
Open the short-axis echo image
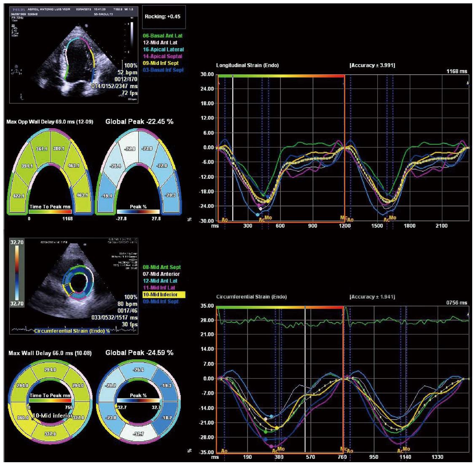[74, 286]
